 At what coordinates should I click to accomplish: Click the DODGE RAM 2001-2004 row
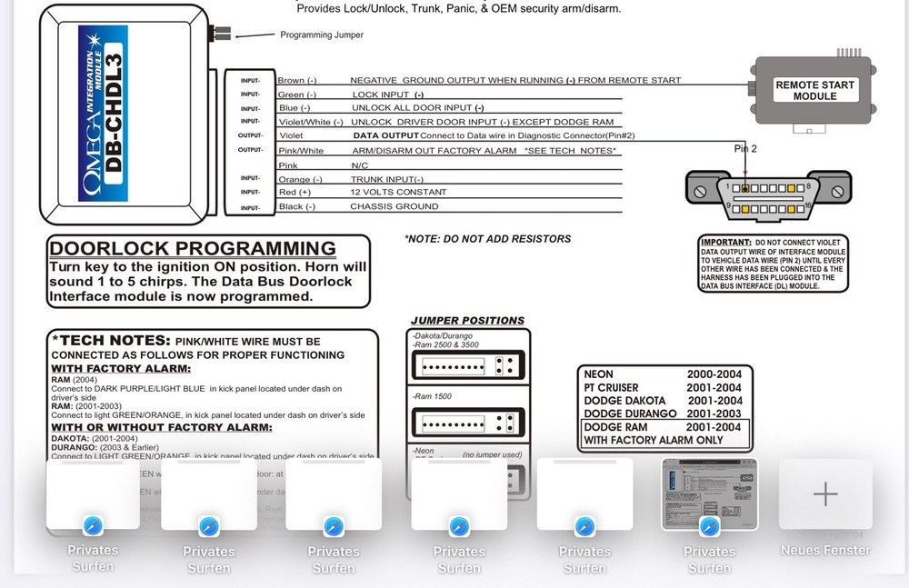(x=663, y=427)
